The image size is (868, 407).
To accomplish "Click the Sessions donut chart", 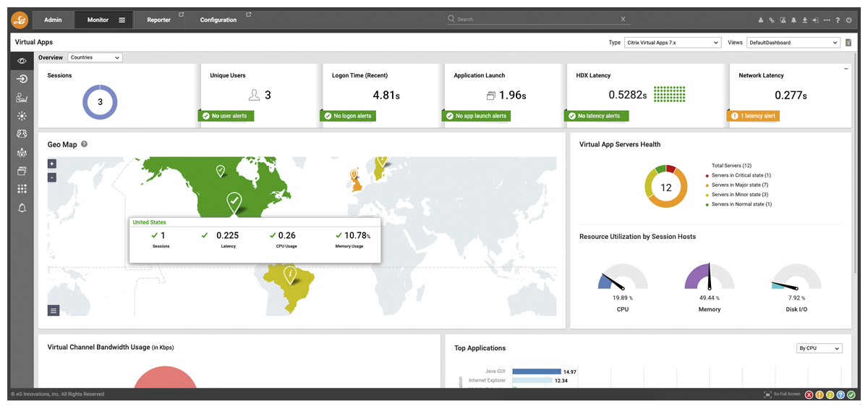I will [100, 102].
